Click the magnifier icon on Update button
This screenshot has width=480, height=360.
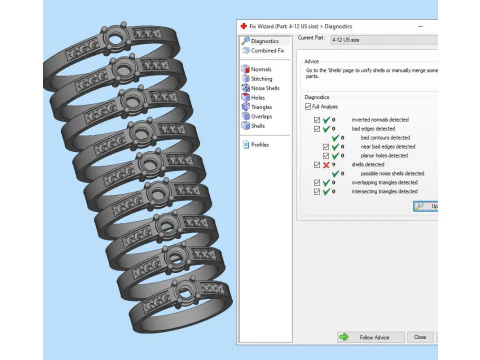tap(419, 206)
